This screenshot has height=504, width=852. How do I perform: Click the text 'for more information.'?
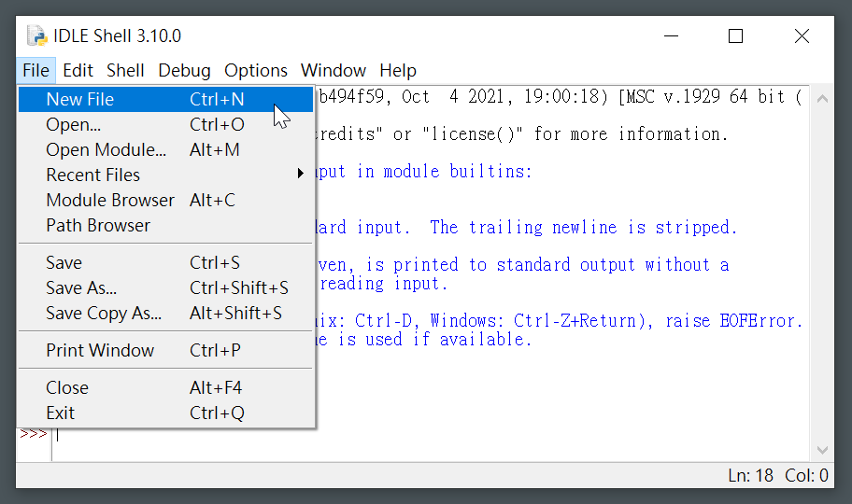(x=631, y=133)
